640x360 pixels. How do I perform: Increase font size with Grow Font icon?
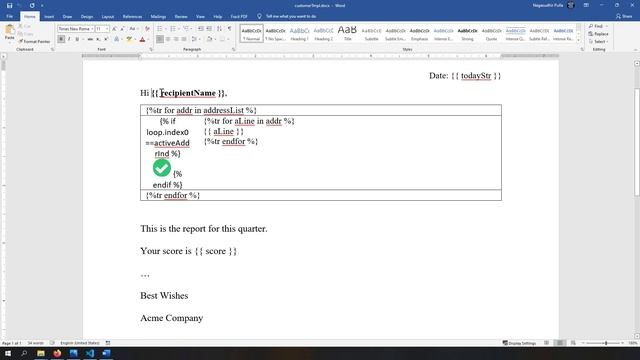coord(115,29)
